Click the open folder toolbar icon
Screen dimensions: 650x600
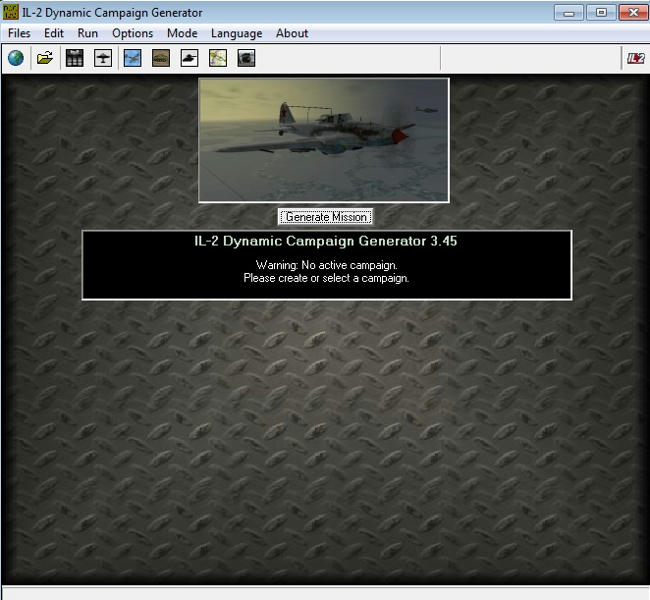pos(45,58)
